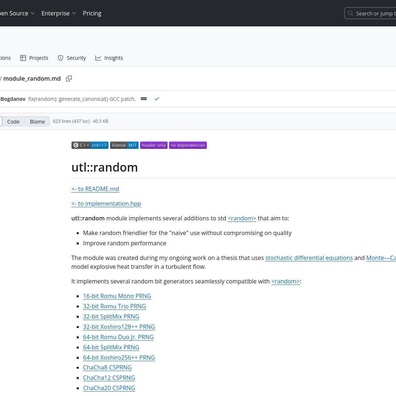Image resolution: width=396 pixels, height=396 pixels.
Task: Click the utl::random heading
Action: point(104,167)
